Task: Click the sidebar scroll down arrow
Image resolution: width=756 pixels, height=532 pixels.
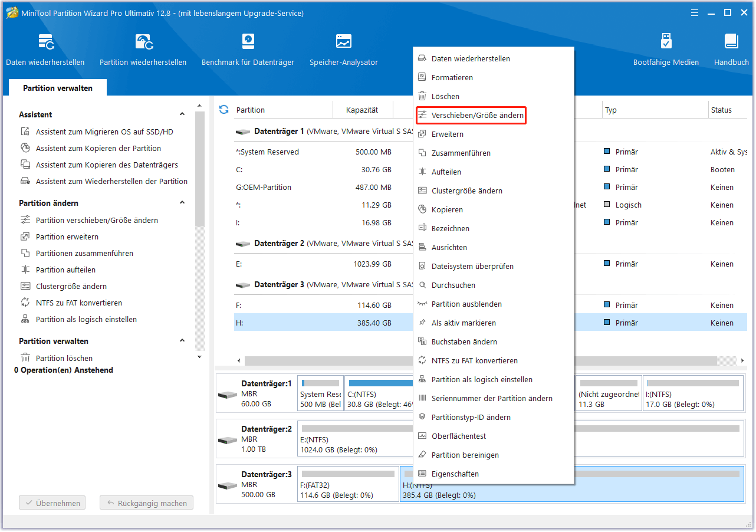Action: [199, 357]
